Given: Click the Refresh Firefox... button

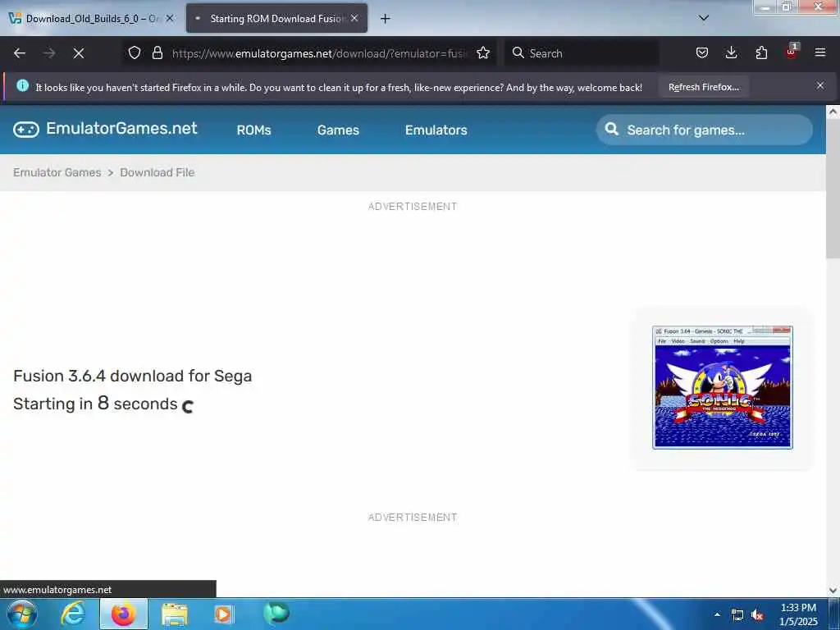Looking at the screenshot, I should point(703,87).
